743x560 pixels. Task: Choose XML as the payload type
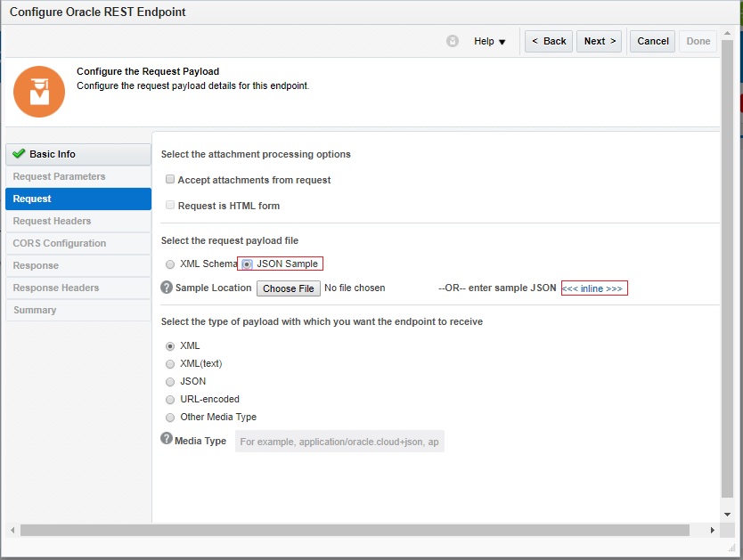(170, 346)
